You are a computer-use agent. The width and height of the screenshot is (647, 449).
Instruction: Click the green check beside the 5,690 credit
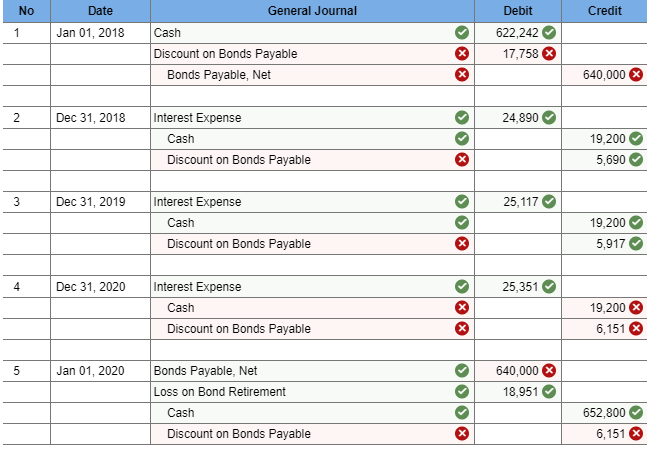636,160
